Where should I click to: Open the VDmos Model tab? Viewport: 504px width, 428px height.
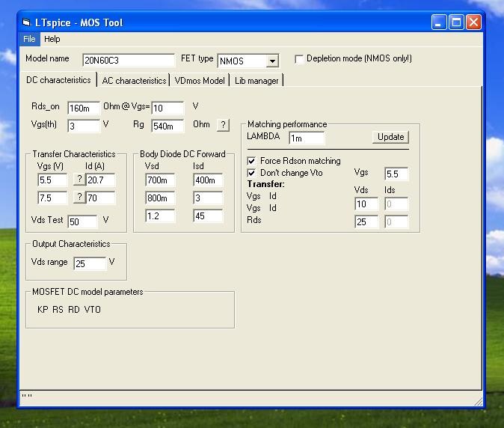point(200,80)
